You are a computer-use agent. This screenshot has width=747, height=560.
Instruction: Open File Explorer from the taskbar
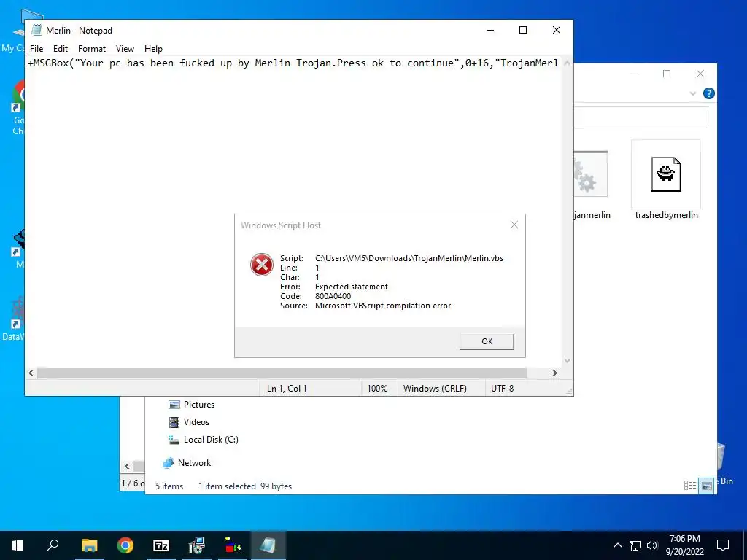pos(89,545)
